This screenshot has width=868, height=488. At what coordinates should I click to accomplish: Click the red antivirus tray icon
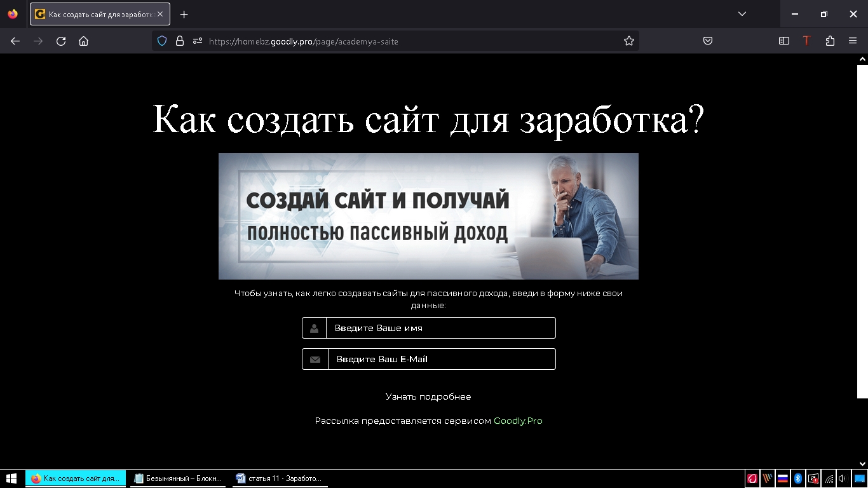[752, 478]
